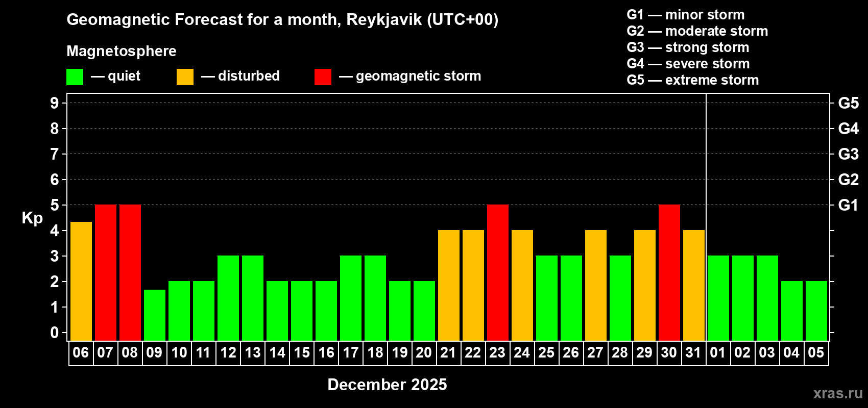Click the red geomagnetic storm legend swatch

323,77
